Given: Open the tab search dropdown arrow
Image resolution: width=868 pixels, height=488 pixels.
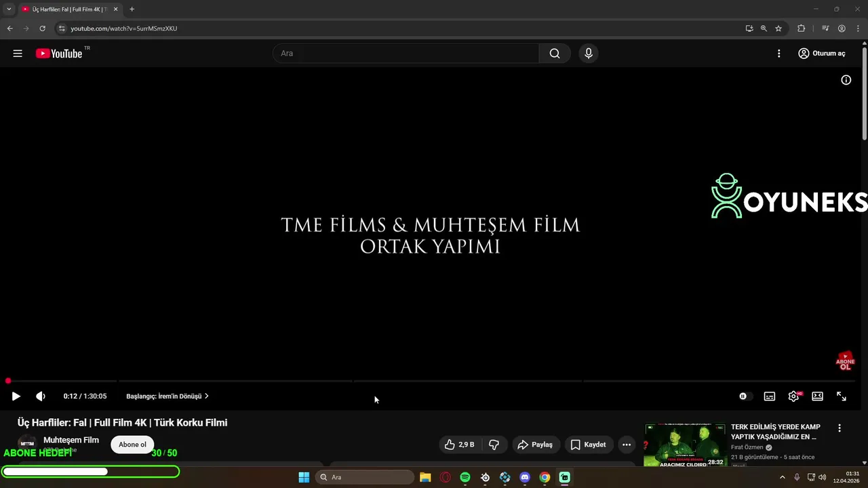Looking at the screenshot, I should [9, 9].
